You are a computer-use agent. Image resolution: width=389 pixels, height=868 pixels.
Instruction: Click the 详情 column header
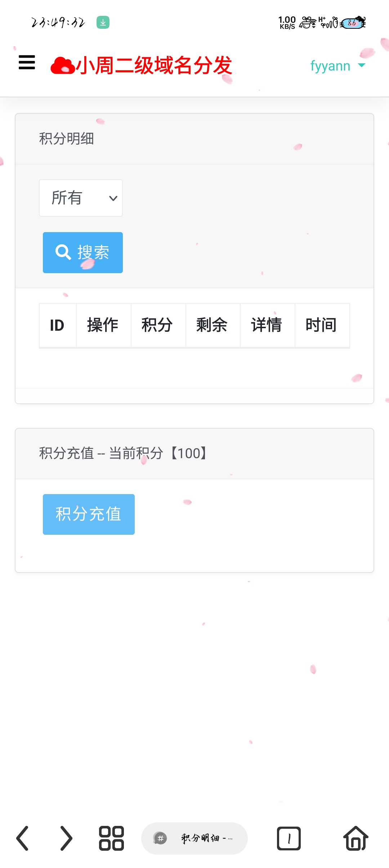[x=267, y=325]
